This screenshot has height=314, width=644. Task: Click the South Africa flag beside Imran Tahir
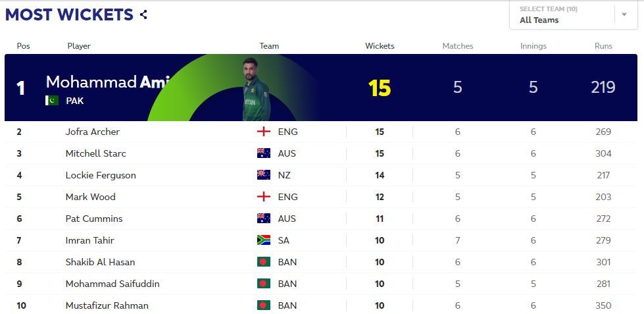pyautogui.click(x=264, y=240)
